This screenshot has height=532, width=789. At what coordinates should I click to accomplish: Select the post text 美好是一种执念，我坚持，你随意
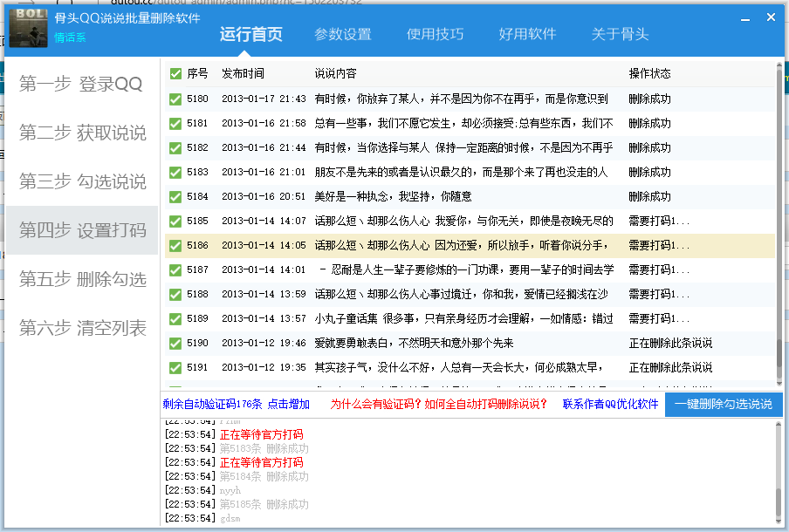(393, 196)
